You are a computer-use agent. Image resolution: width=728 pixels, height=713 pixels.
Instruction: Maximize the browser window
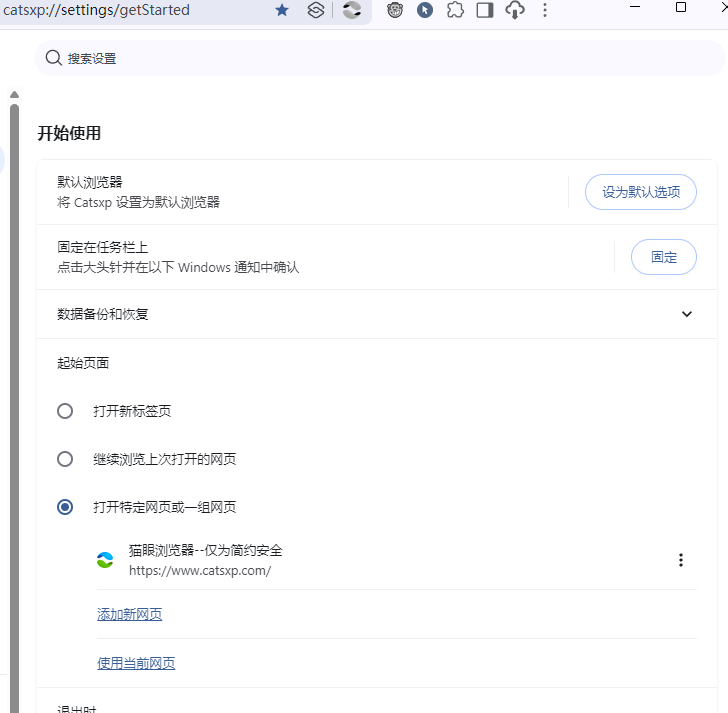[x=681, y=7]
